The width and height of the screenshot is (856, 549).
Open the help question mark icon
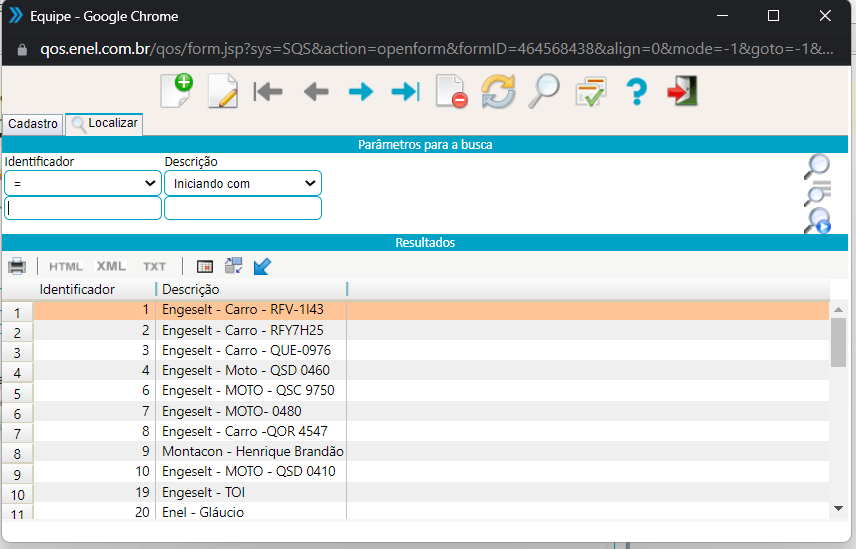[x=636, y=92]
